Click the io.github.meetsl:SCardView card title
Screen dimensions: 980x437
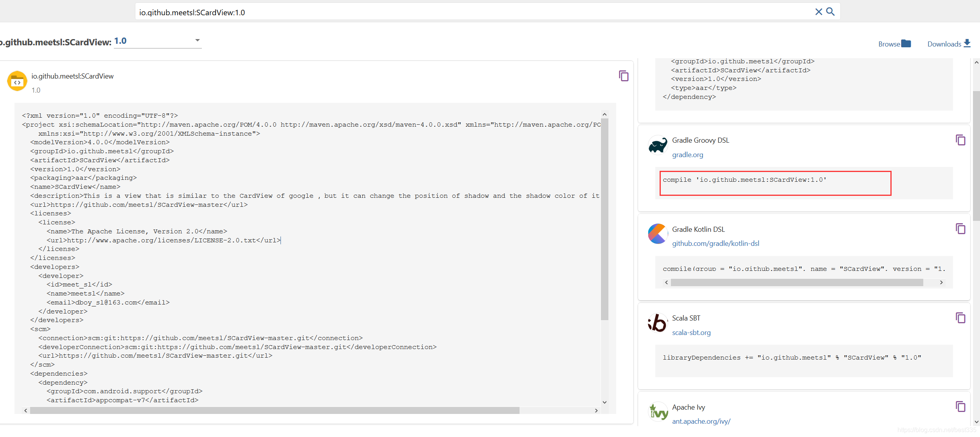72,76
